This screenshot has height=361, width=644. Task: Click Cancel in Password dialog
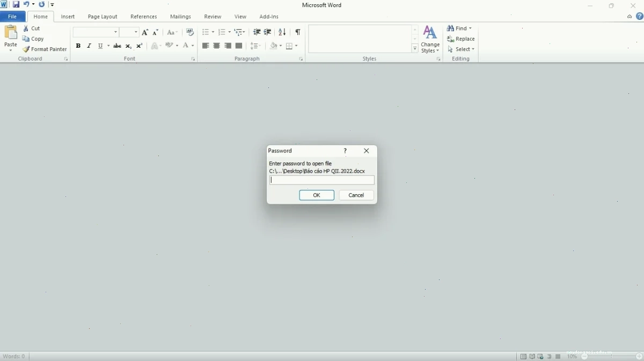click(356, 195)
